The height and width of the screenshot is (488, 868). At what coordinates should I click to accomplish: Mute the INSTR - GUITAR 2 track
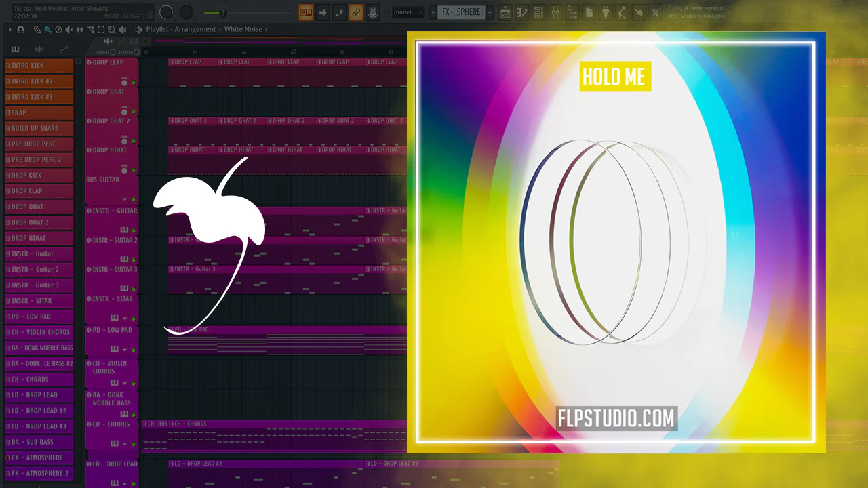[x=134, y=259]
